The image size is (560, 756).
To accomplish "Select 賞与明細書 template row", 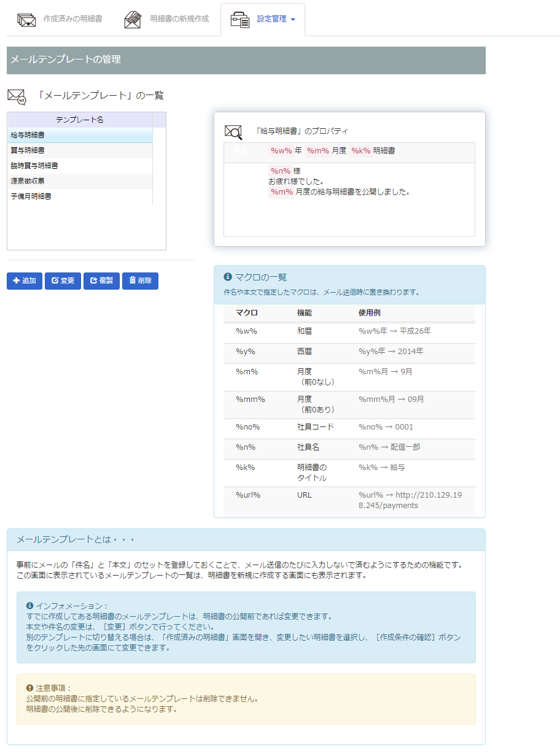I will (80, 150).
